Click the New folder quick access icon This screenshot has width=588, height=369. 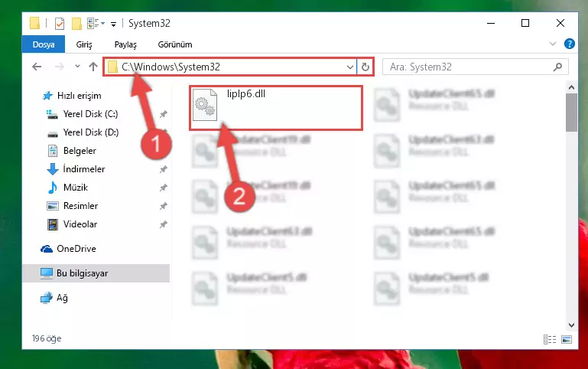click(x=76, y=23)
